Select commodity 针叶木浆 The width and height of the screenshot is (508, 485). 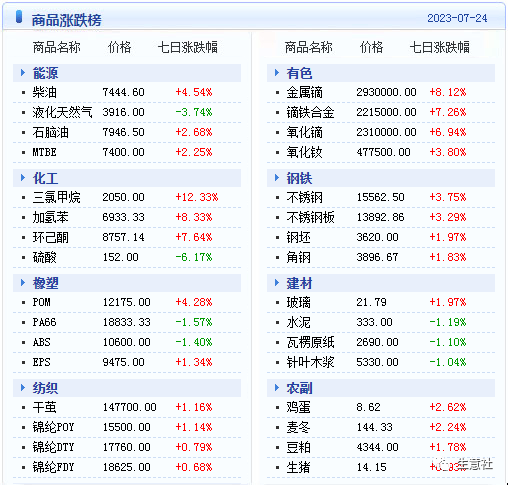(x=311, y=362)
